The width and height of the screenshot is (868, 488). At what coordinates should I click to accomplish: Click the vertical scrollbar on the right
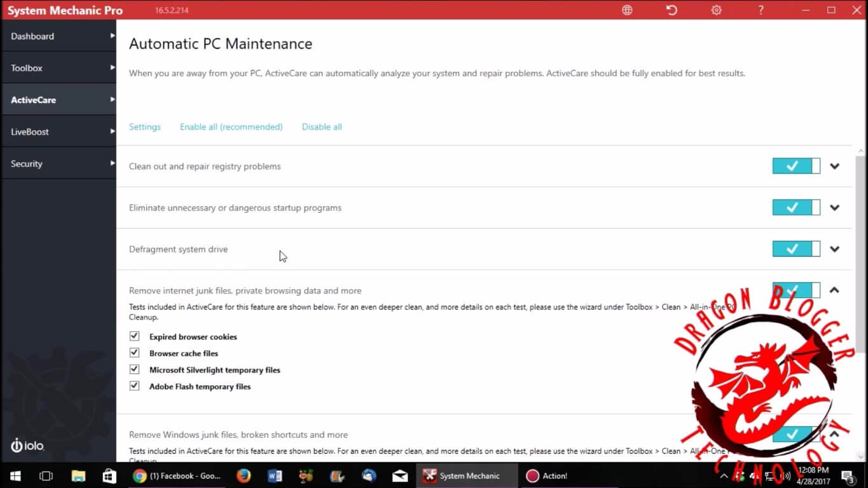pyautogui.click(x=861, y=254)
